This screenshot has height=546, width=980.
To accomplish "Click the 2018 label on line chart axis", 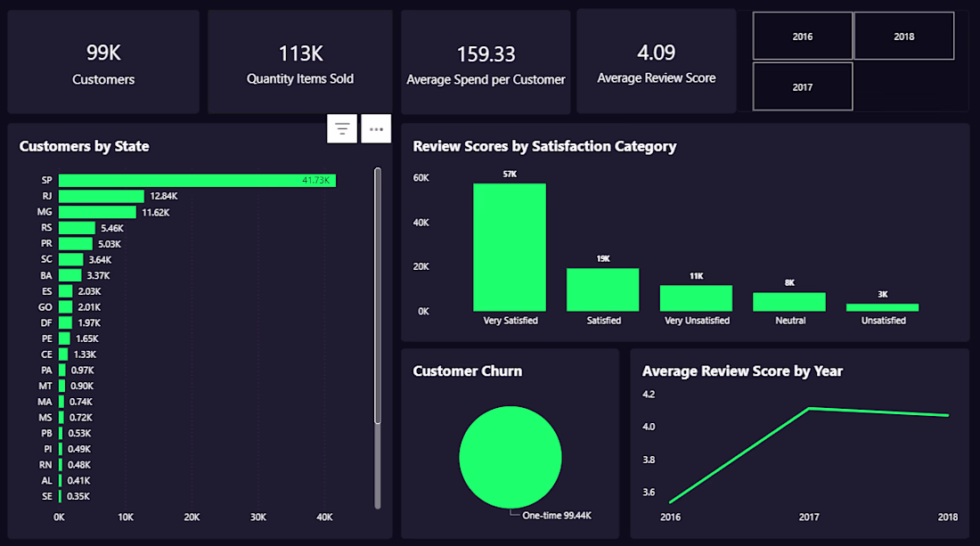I will tap(948, 517).
